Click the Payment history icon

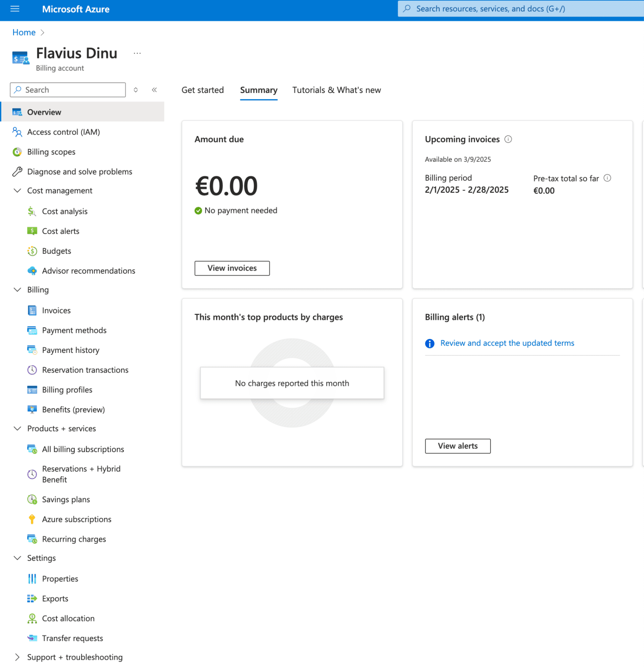point(32,350)
